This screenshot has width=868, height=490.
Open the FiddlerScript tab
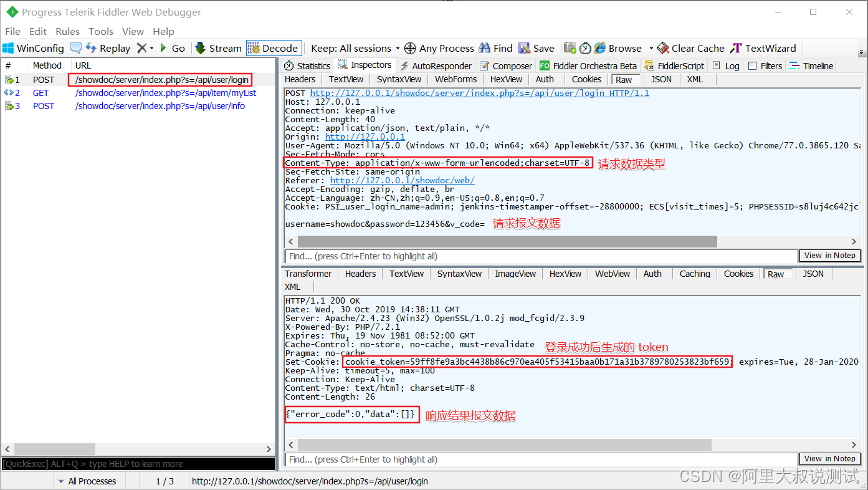point(674,65)
